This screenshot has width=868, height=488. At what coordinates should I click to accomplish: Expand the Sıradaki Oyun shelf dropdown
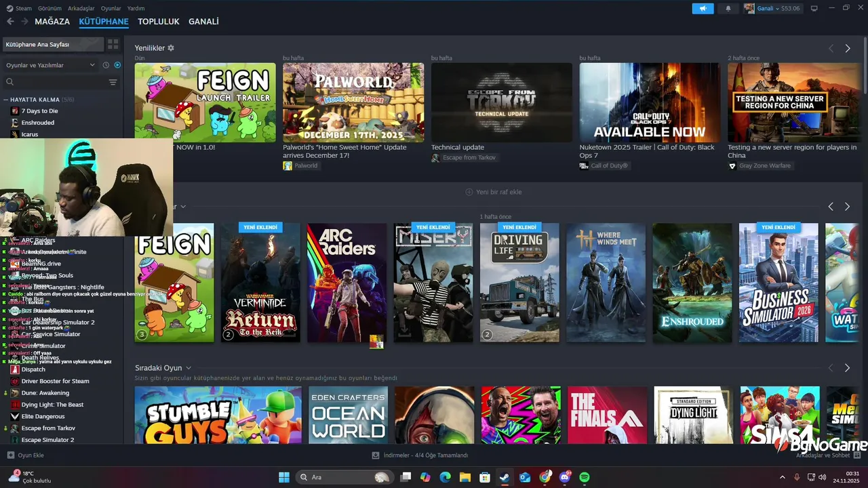189,368
